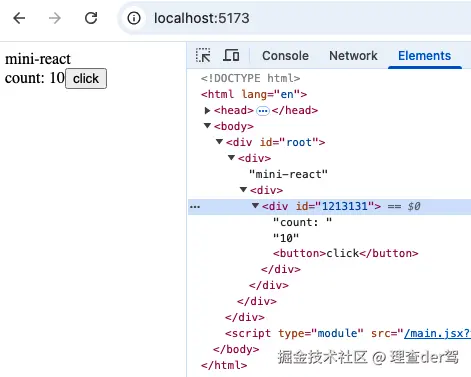Collapse the div above id="1213131"

pos(243,189)
